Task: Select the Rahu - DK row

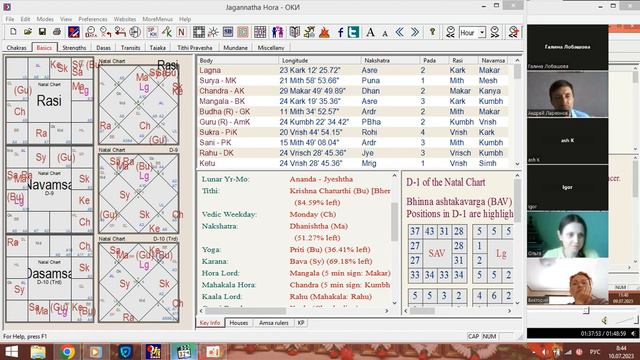Action: 353,153
